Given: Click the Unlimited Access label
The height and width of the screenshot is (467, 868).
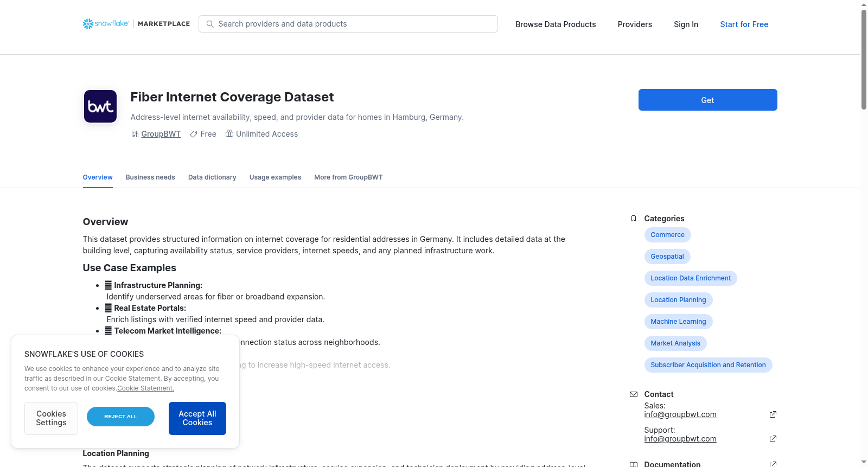Looking at the screenshot, I should [x=267, y=134].
